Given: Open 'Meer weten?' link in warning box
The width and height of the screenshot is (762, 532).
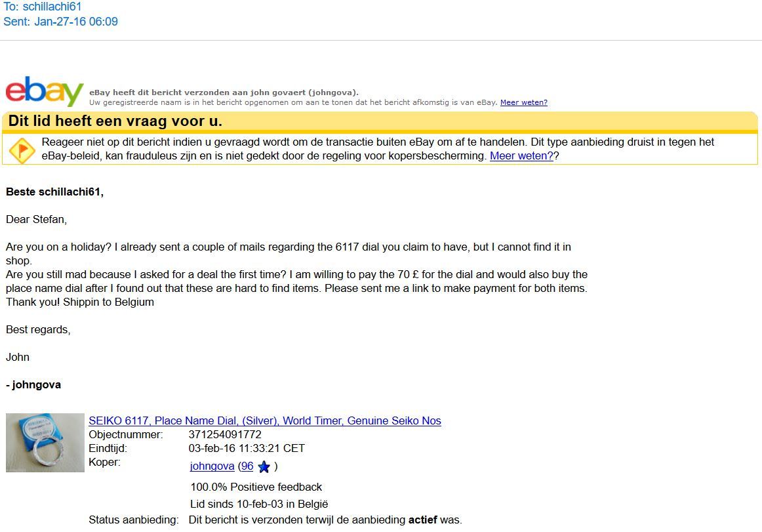Looking at the screenshot, I should click(521, 156).
